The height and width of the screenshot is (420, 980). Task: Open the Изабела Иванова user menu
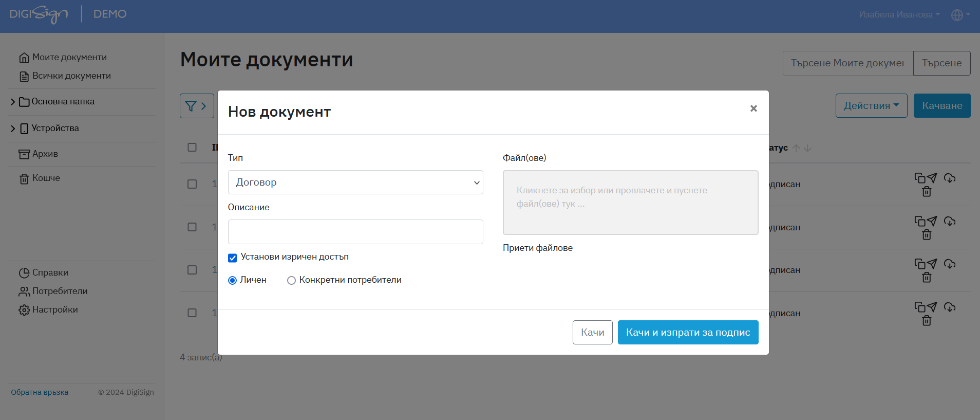[x=899, y=14]
